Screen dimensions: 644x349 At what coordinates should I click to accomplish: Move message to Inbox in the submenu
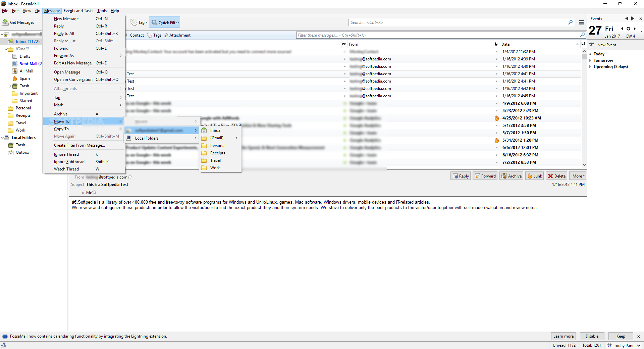point(220,131)
